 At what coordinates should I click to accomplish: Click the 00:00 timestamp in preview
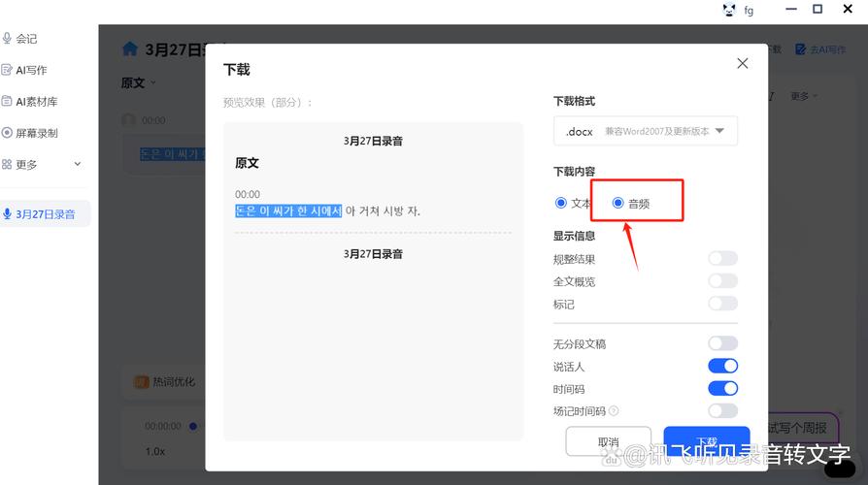(248, 194)
